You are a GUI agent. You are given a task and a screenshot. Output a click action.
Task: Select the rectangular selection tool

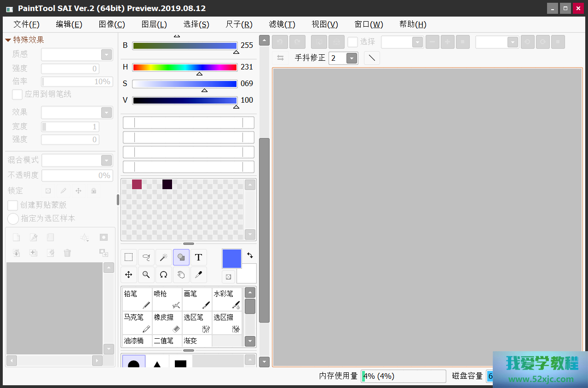click(x=129, y=257)
